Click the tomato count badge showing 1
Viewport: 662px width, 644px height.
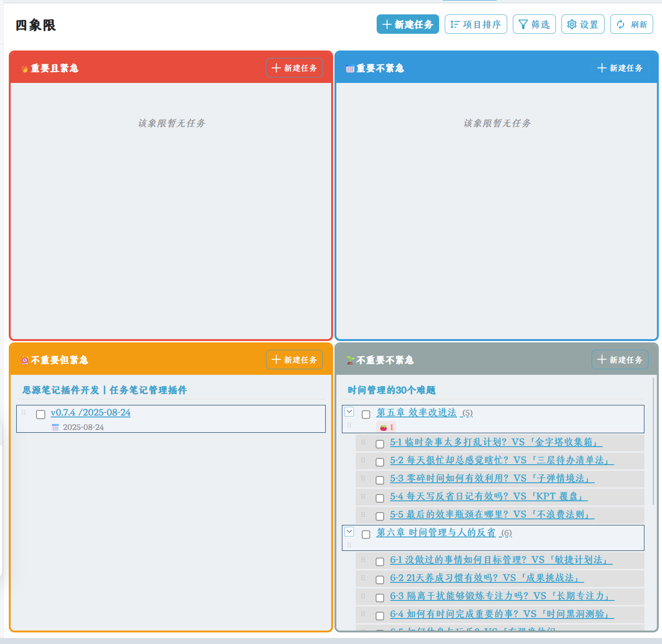coord(391,427)
